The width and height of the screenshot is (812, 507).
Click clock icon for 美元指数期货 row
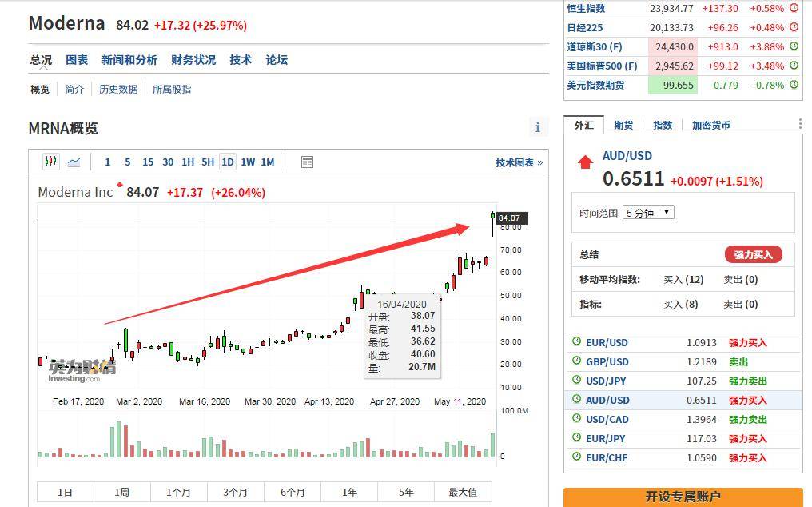pos(794,85)
